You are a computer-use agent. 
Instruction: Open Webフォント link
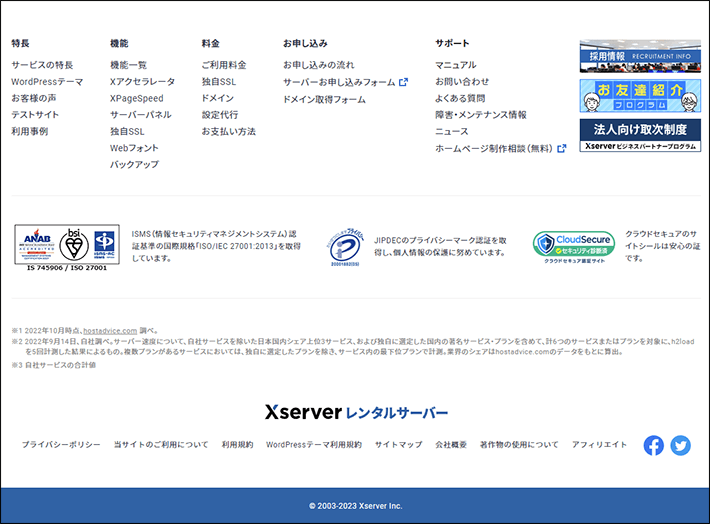[x=134, y=148]
